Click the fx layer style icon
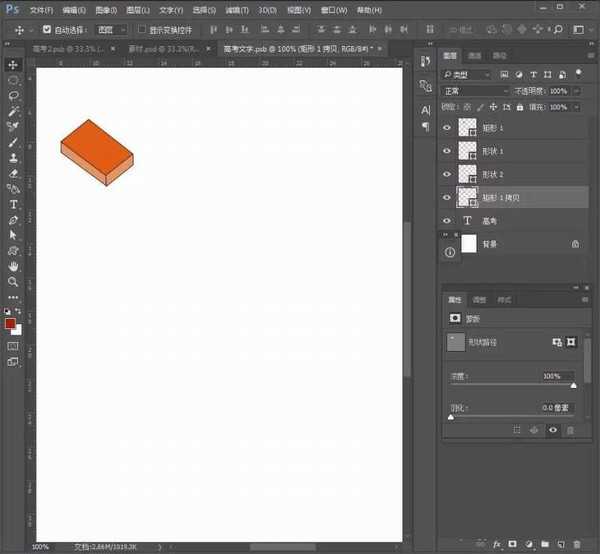600x554 pixels. click(x=494, y=545)
